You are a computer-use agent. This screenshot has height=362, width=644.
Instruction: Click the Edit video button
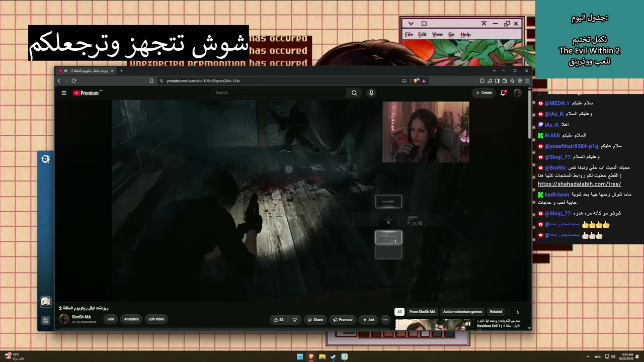156,319
